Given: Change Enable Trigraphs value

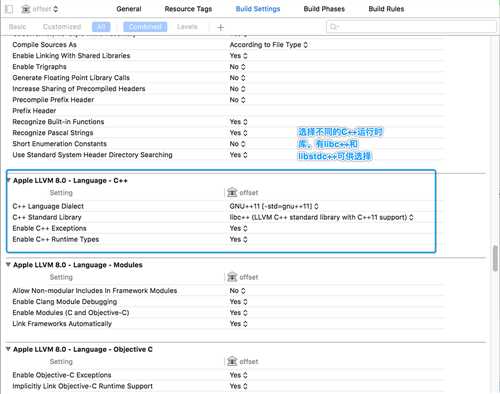Looking at the screenshot, I should tap(237, 67).
